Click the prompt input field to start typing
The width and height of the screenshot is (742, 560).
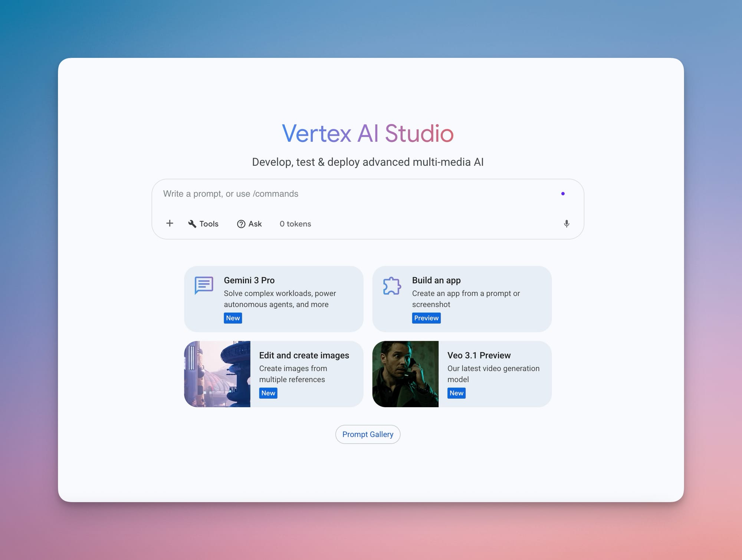334,194
